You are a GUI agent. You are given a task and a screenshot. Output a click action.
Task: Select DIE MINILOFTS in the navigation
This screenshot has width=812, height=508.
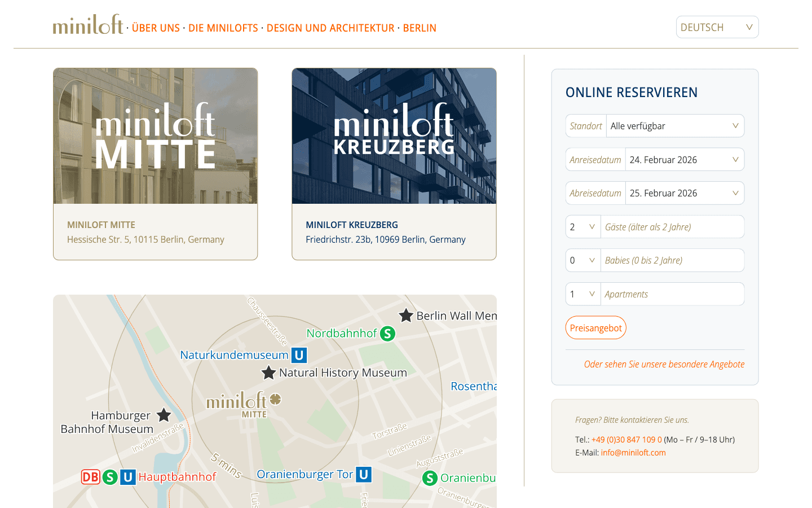(x=223, y=28)
